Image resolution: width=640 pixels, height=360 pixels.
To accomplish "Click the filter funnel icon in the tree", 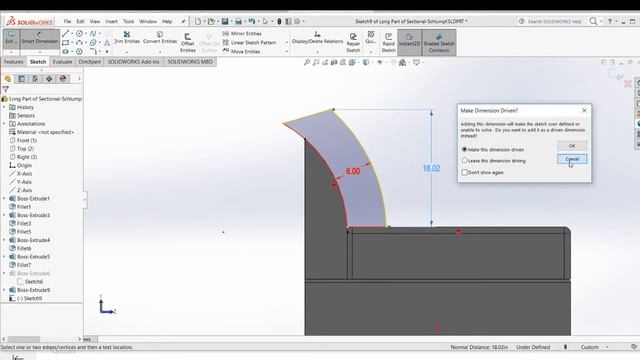I will click(6, 89).
